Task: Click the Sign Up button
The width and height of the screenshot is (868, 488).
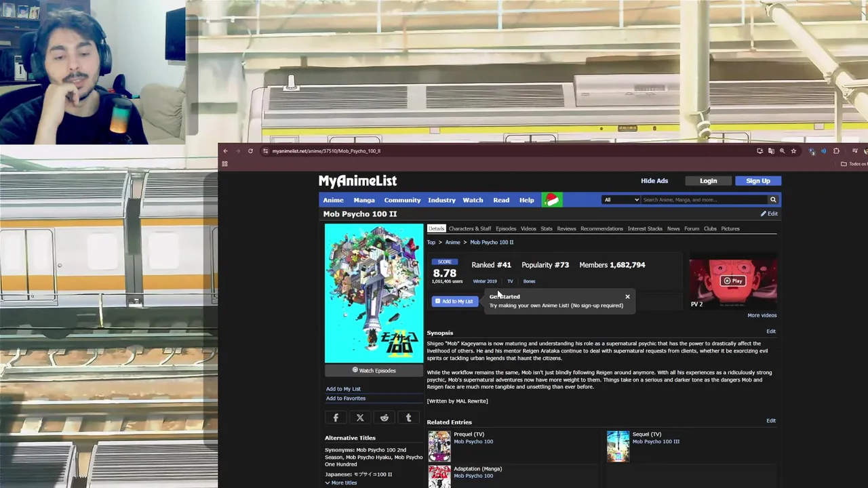Action: [758, 181]
